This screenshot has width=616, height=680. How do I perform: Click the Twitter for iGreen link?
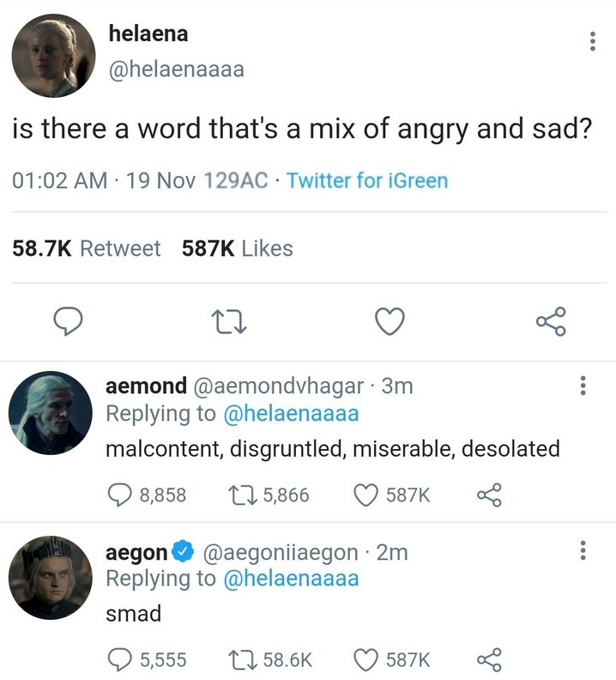pos(367,181)
